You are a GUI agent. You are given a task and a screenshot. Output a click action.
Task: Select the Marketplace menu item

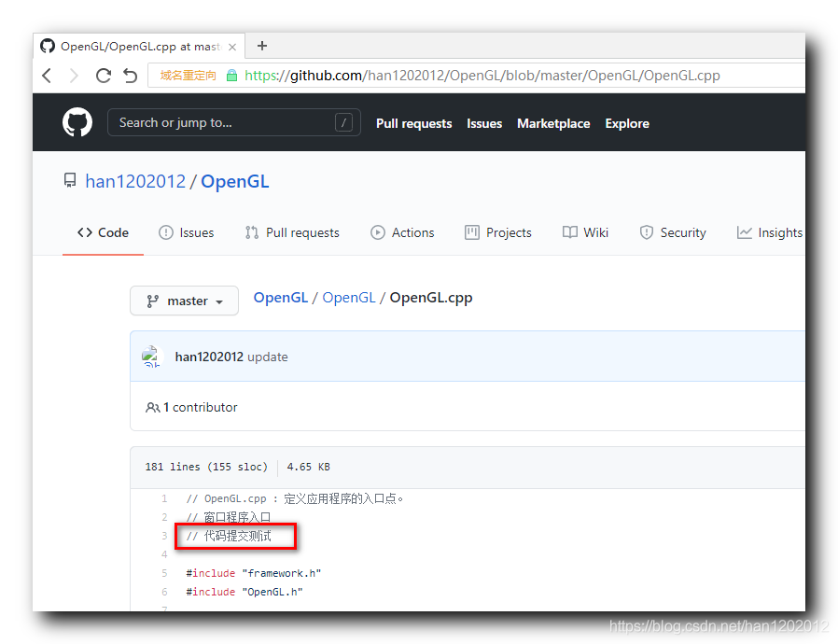(552, 123)
